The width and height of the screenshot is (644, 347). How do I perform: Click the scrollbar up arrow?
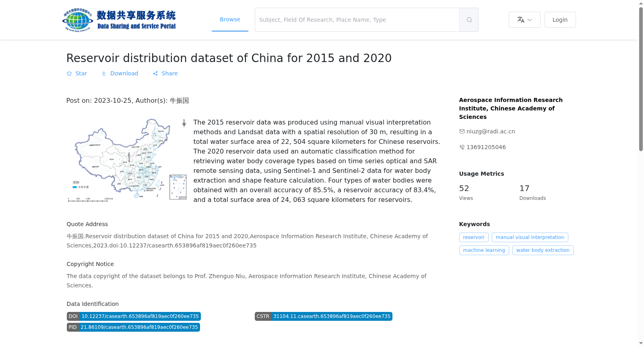641,3
